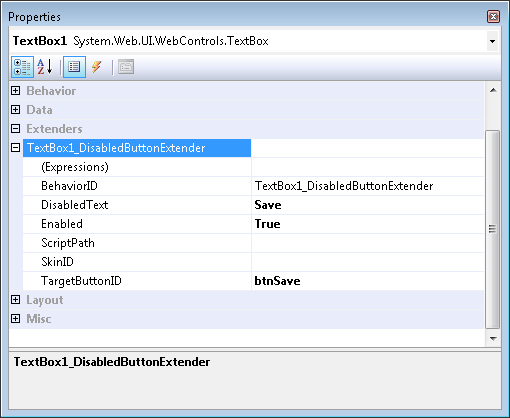Image resolution: width=510 pixels, height=418 pixels.
Task: Edit the DisabledText value Save
Action: (368, 205)
